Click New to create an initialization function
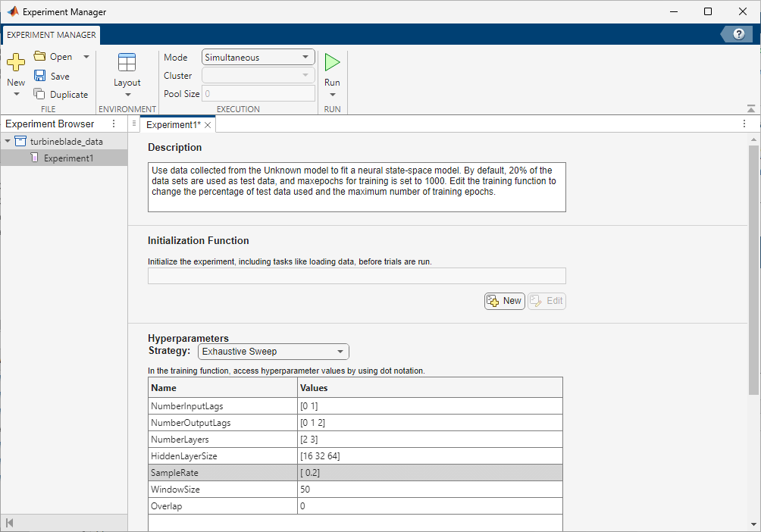Viewport: 761px width, 532px height. point(504,300)
